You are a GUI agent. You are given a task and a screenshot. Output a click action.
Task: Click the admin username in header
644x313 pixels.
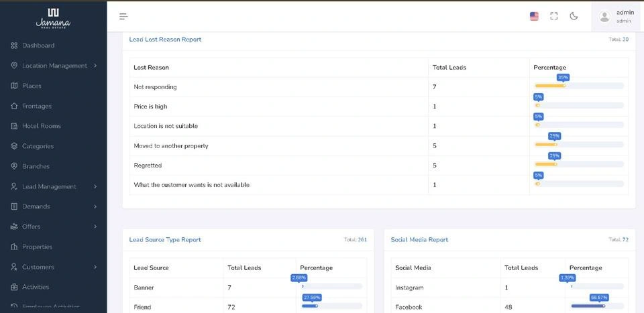625,13
